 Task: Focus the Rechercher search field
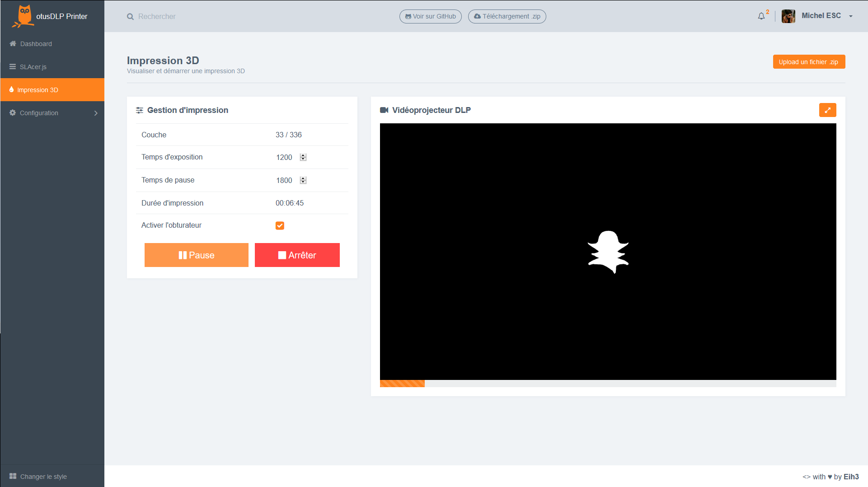pos(157,17)
